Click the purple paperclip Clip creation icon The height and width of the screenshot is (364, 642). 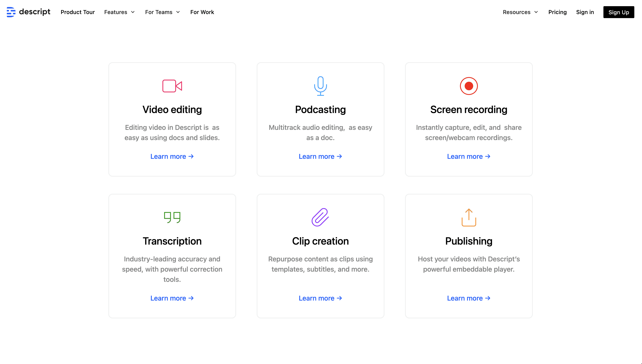320,217
